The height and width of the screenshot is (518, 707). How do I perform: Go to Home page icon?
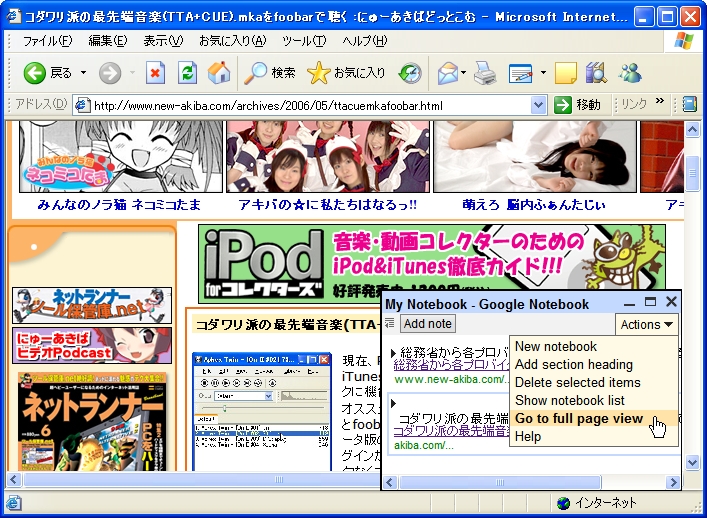tap(219, 73)
